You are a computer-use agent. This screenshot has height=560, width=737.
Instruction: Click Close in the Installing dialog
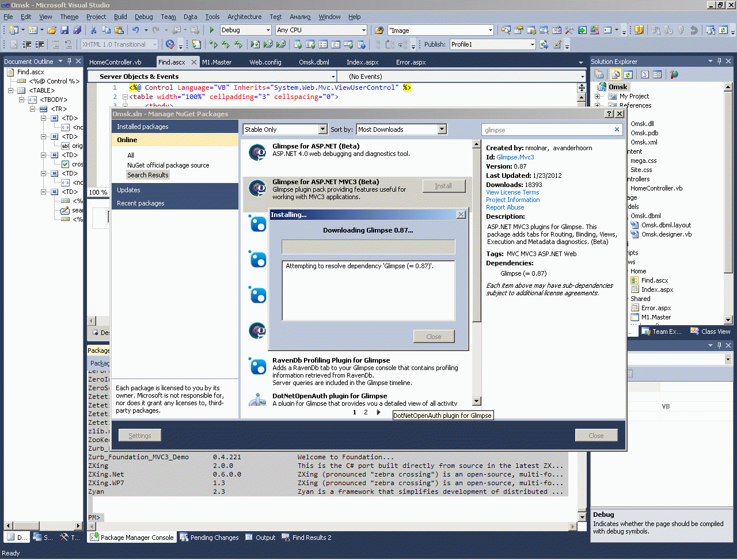point(434,337)
